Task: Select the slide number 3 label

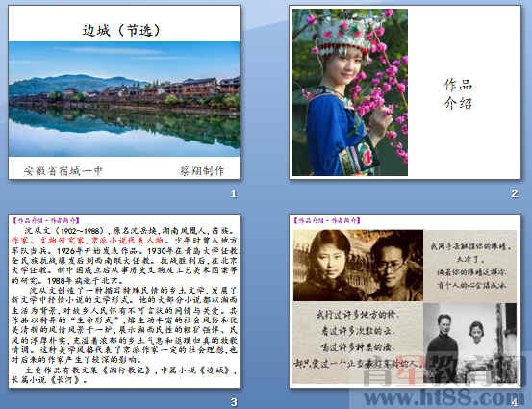Action: (234, 402)
